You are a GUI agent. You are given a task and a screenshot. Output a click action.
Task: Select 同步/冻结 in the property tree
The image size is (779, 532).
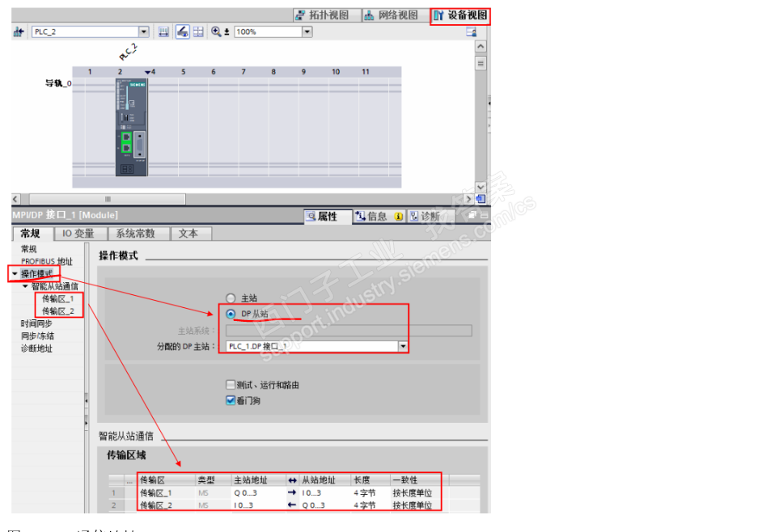pos(38,336)
